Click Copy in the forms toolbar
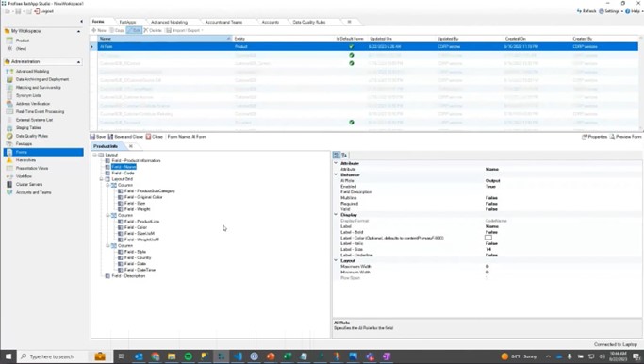Viewport: 644px width, 364px height. pyautogui.click(x=117, y=30)
